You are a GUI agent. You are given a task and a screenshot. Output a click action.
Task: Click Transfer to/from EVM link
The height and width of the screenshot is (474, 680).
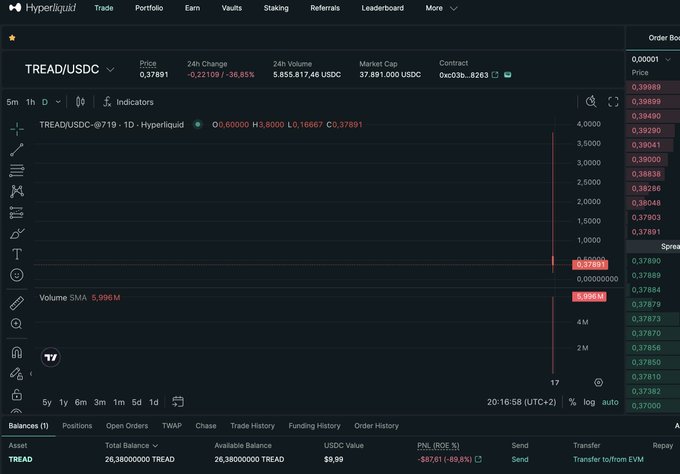(x=608, y=459)
